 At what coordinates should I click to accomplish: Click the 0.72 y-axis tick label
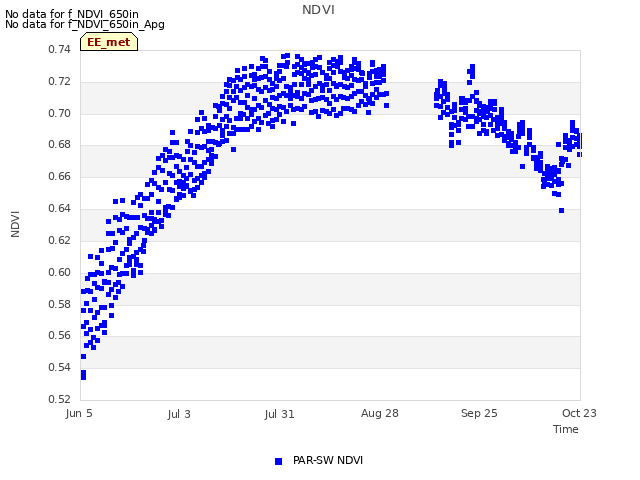pyautogui.click(x=60, y=81)
